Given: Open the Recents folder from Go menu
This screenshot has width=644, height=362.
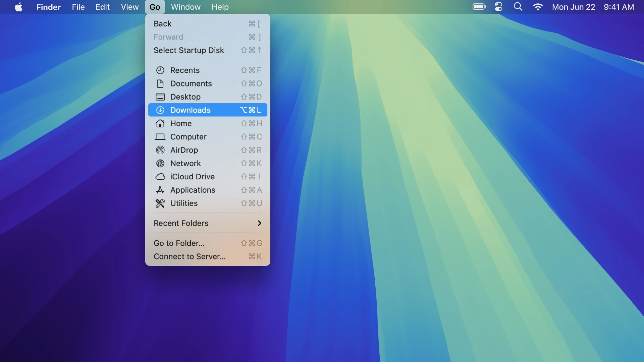Looking at the screenshot, I should pos(185,70).
